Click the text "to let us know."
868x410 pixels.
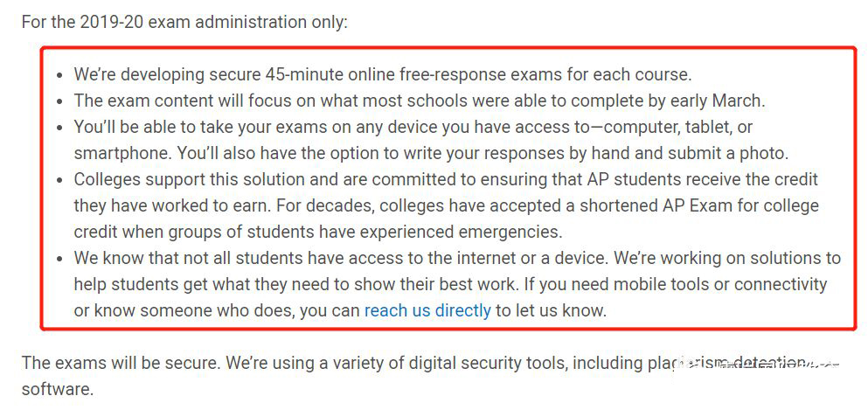(x=551, y=310)
